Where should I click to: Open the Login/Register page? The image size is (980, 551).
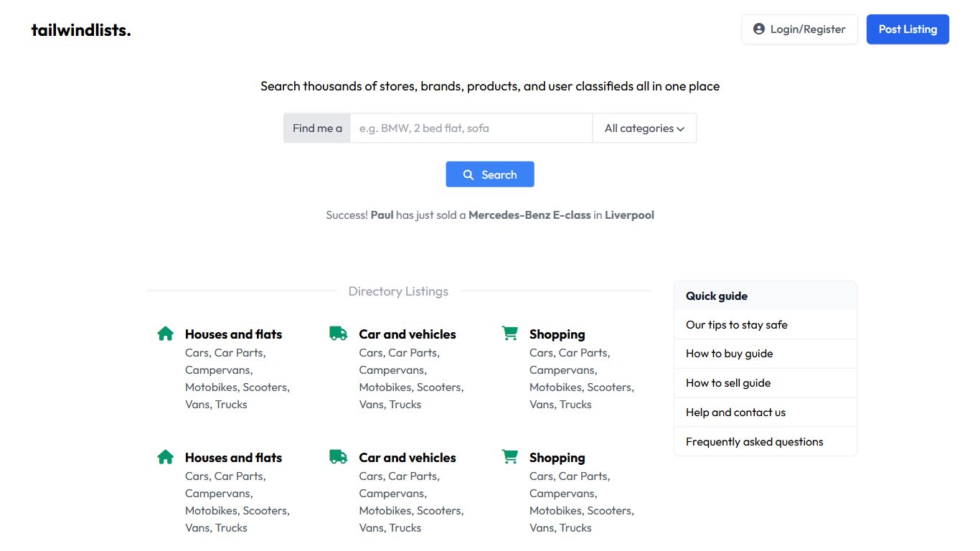[799, 29]
